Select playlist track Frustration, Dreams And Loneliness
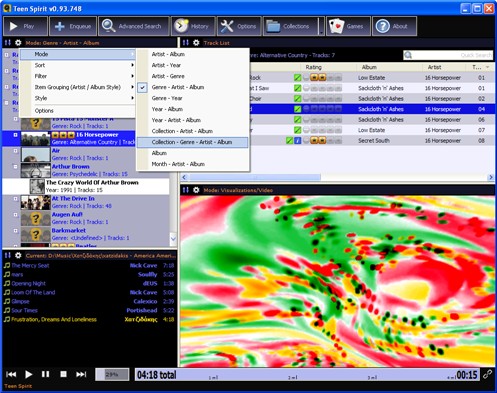 click(x=89, y=319)
